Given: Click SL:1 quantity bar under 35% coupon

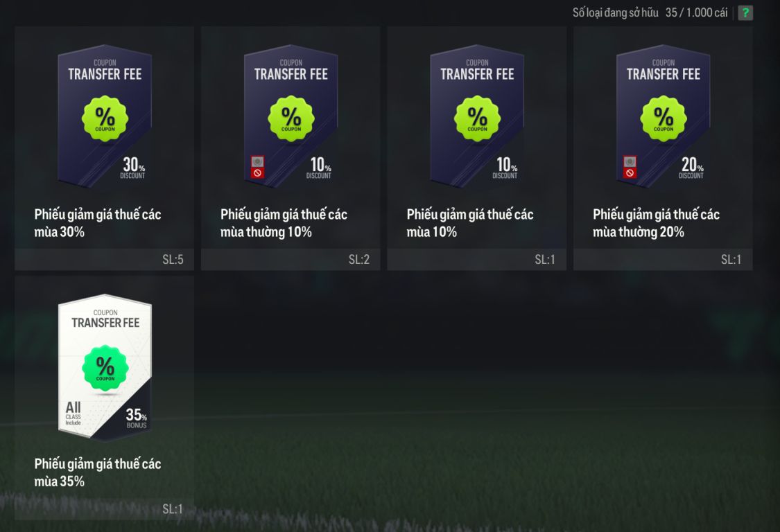Looking at the screenshot, I should tap(105, 509).
